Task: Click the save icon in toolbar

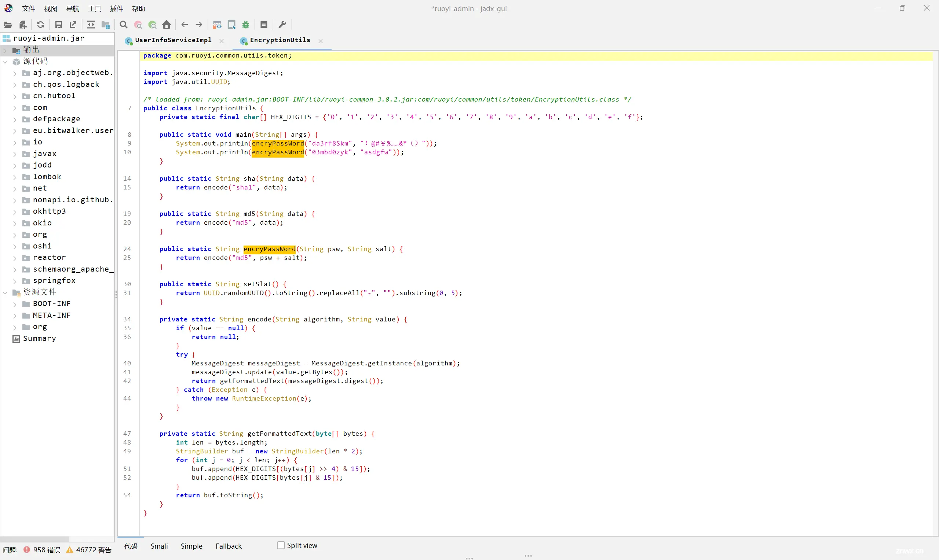Action: click(x=58, y=25)
